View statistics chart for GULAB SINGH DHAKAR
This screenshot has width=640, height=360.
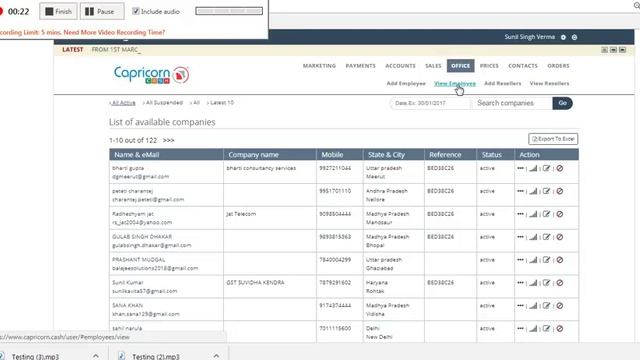tap(533, 237)
